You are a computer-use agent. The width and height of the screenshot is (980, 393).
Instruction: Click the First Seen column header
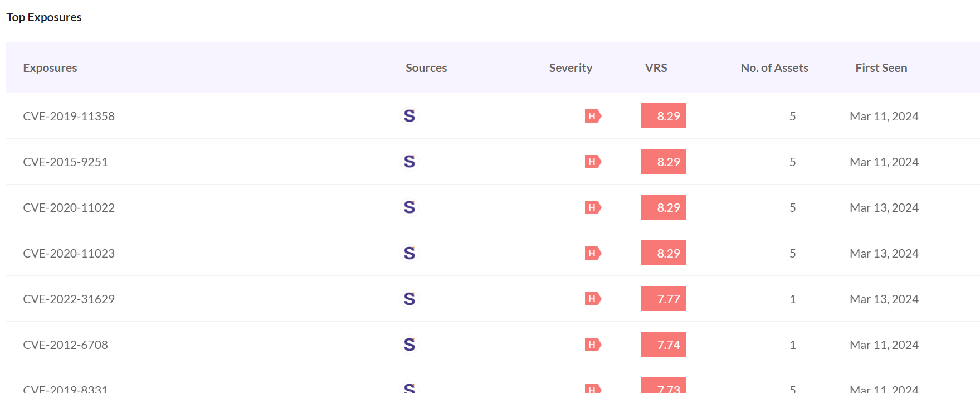point(881,68)
